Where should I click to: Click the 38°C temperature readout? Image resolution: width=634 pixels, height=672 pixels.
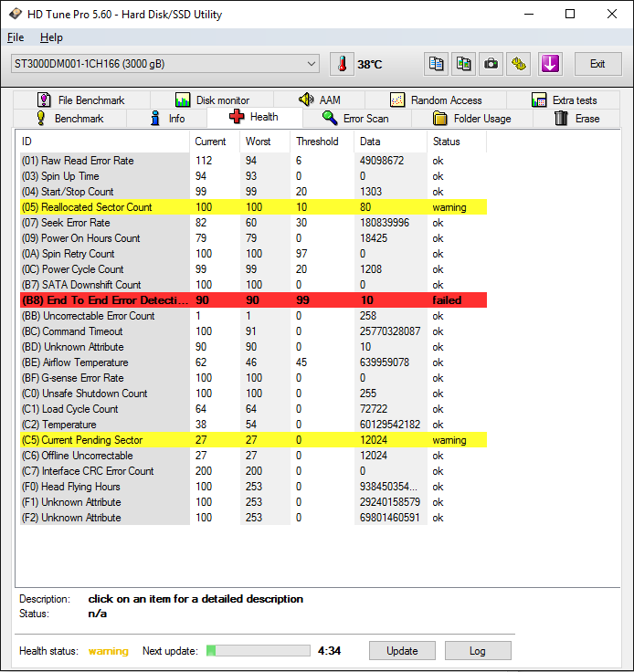370,65
